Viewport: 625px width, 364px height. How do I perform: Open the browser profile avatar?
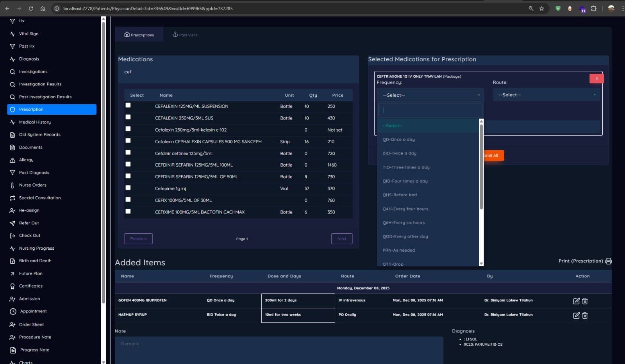611,8
